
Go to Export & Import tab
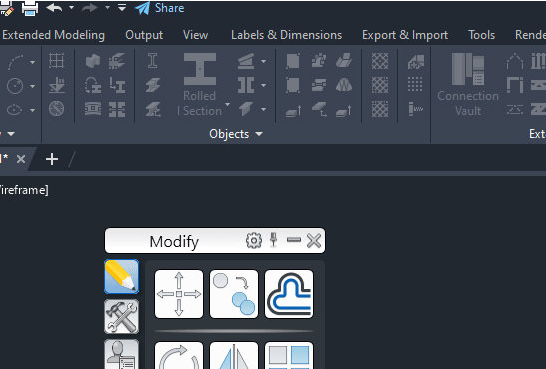pyautogui.click(x=405, y=35)
